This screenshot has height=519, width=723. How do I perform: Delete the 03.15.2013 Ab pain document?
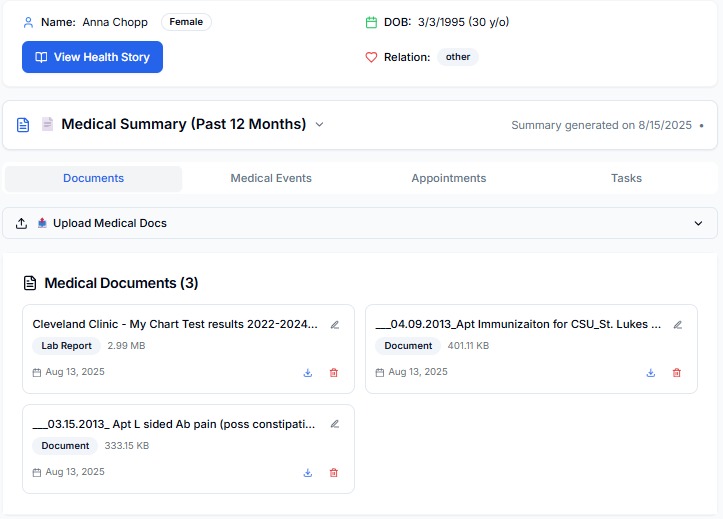point(334,472)
